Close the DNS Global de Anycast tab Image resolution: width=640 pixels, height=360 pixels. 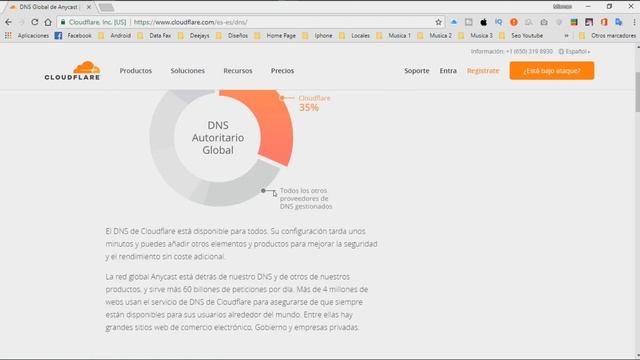(89, 7)
